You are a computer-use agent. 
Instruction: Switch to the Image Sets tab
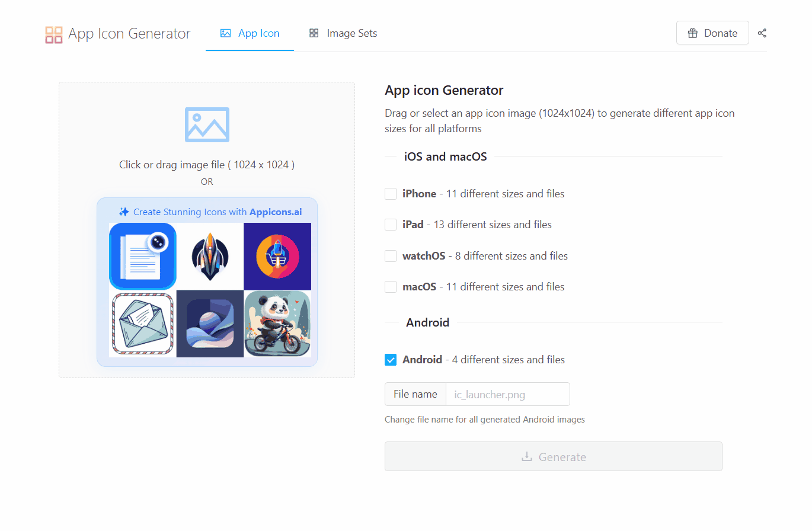point(343,33)
